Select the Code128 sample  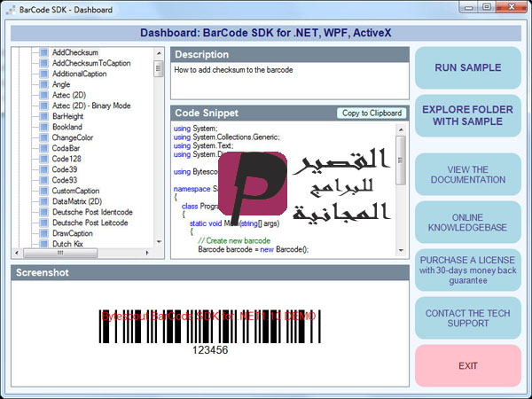(x=66, y=159)
